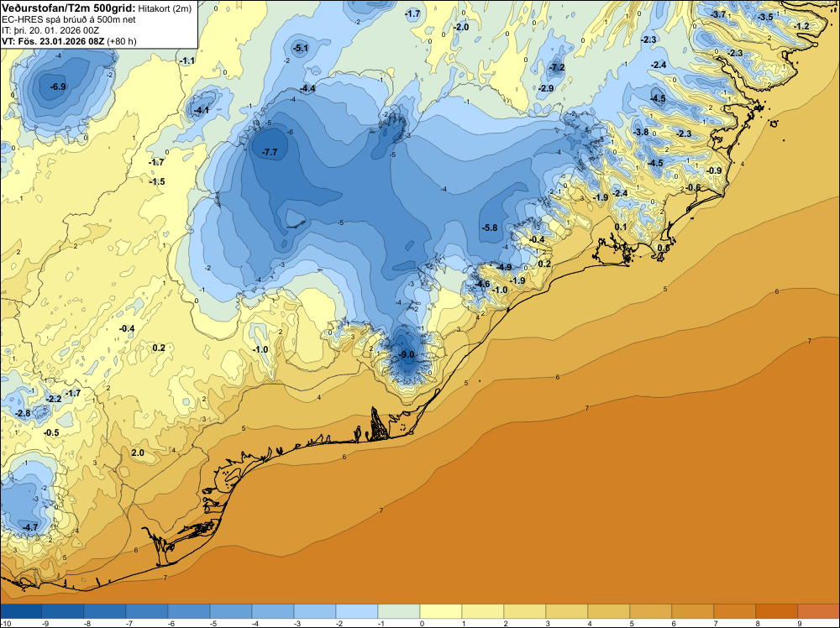Image resolution: width=840 pixels, height=628 pixels.
Task: Pick the legend color band between 8 and 9
Action: pos(777,611)
